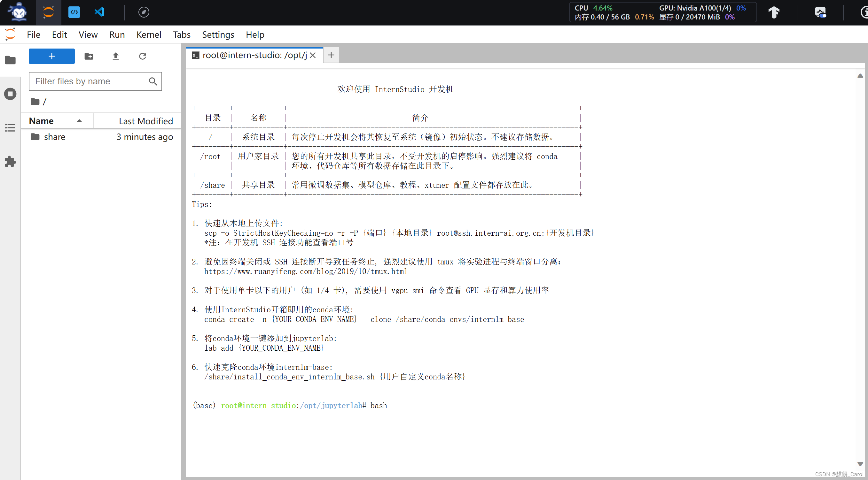Refresh the file browser list
Screen dimensions: 868x480
pyautogui.click(x=143, y=56)
